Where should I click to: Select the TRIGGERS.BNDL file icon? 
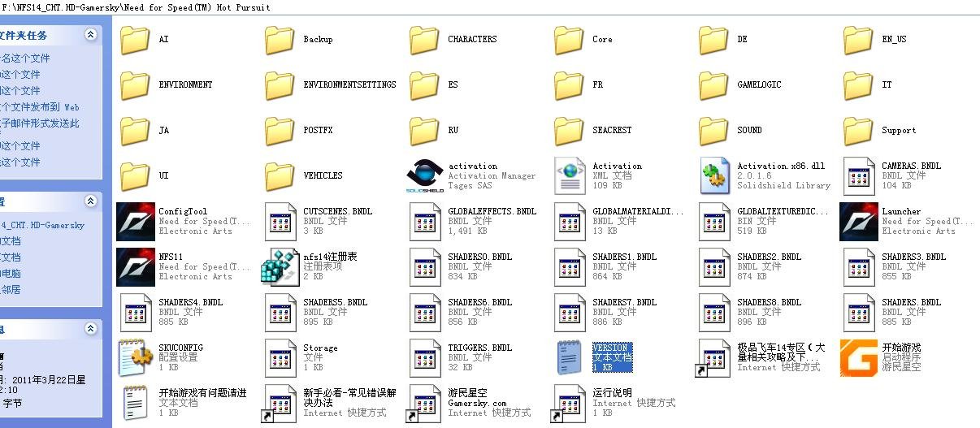[x=426, y=358]
